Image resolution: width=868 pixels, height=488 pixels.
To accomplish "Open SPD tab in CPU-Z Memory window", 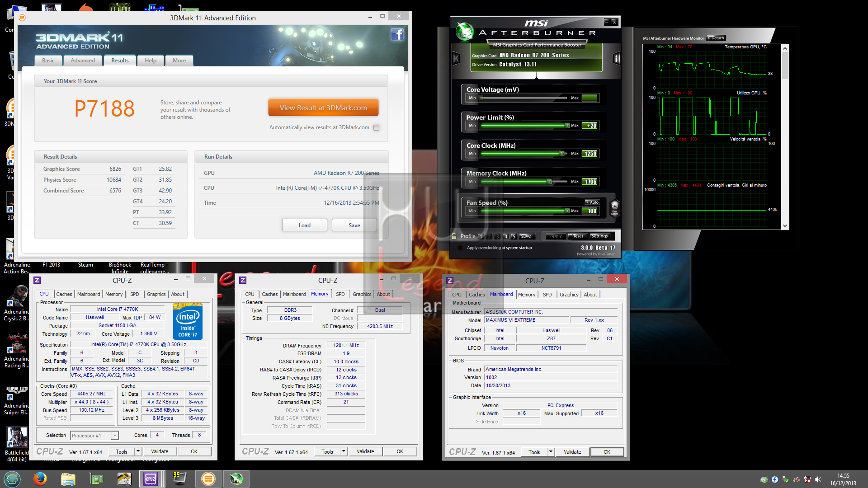I will tap(340, 294).
